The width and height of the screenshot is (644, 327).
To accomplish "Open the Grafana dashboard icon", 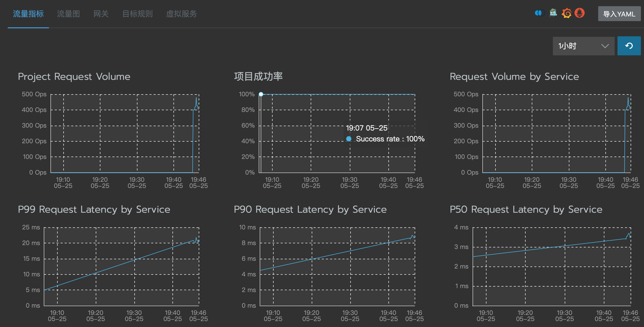I will [567, 13].
